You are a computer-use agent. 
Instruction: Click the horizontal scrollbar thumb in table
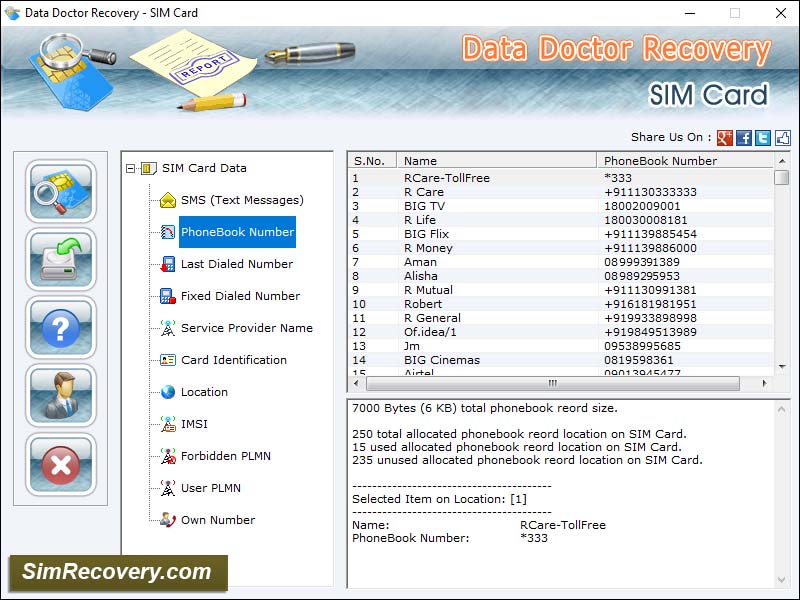[553, 383]
